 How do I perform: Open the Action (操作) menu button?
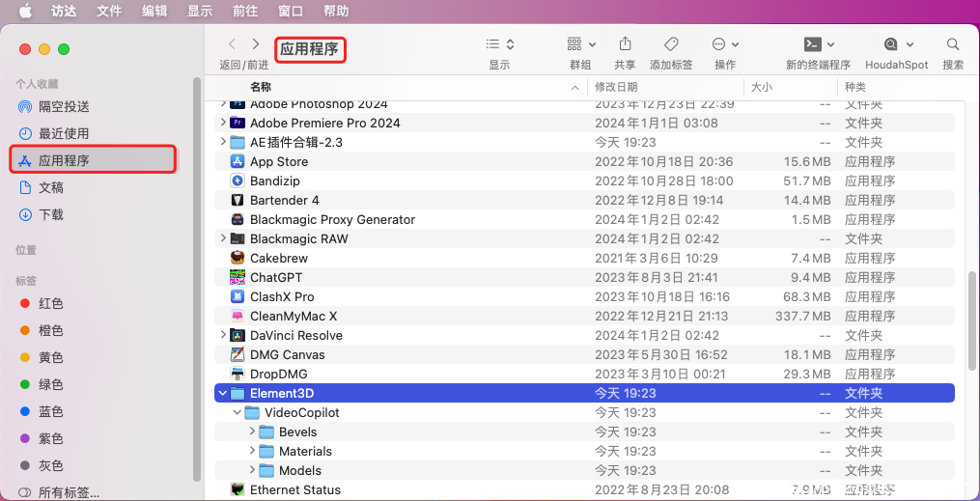point(725,44)
